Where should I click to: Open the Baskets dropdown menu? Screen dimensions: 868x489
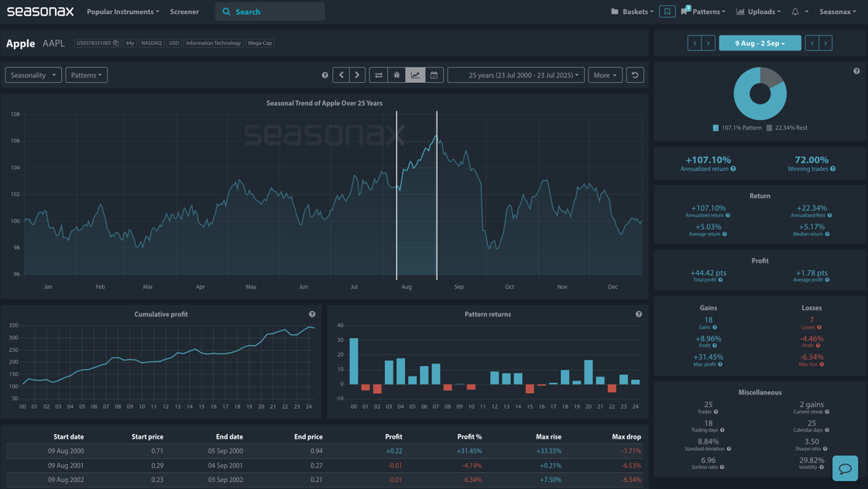[x=632, y=12]
